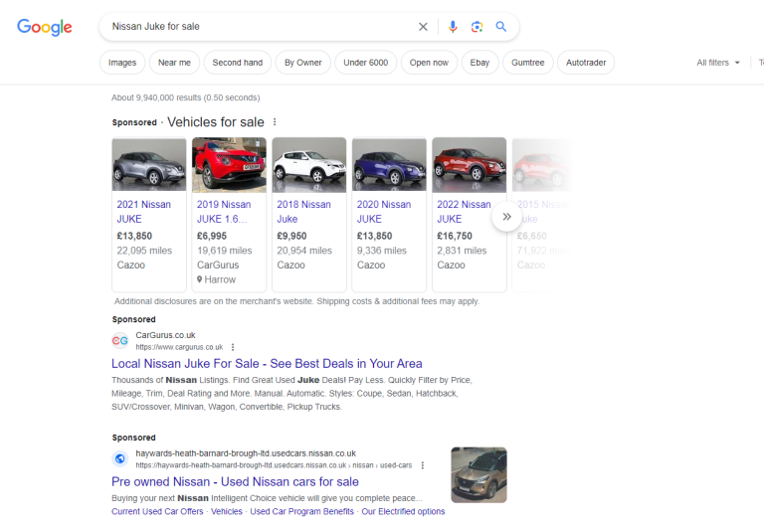Select the Images filter chip

122,63
